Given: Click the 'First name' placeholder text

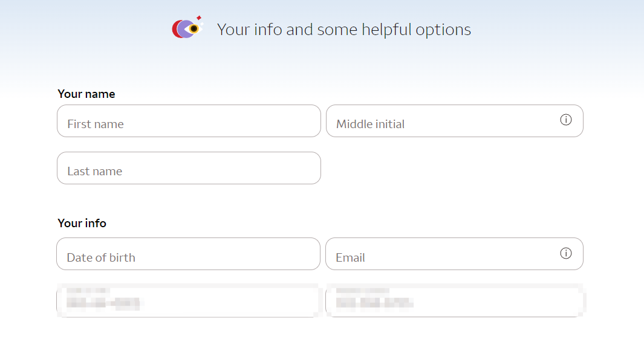Looking at the screenshot, I should pyautogui.click(x=96, y=124).
